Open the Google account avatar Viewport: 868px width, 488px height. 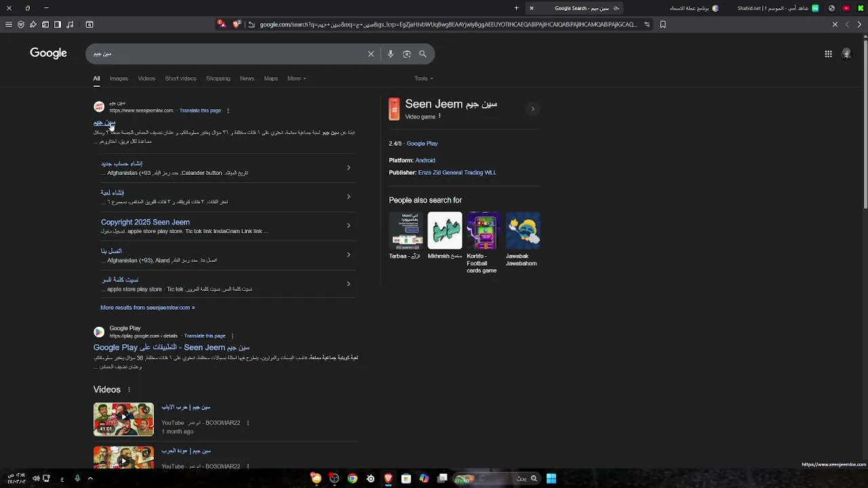pos(846,54)
